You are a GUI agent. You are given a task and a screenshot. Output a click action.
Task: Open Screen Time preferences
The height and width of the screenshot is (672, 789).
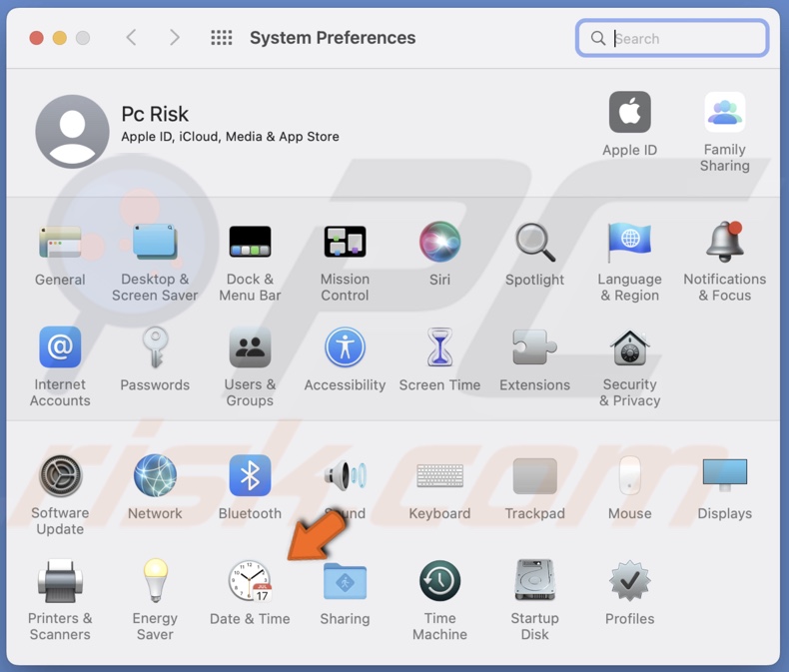pyautogui.click(x=439, y=350)
